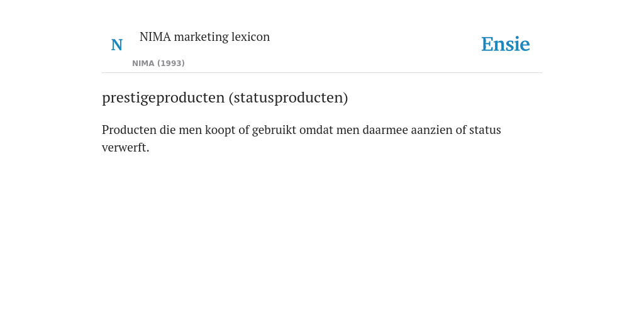Click the word 'marketing' in the title

click(201, 37)
